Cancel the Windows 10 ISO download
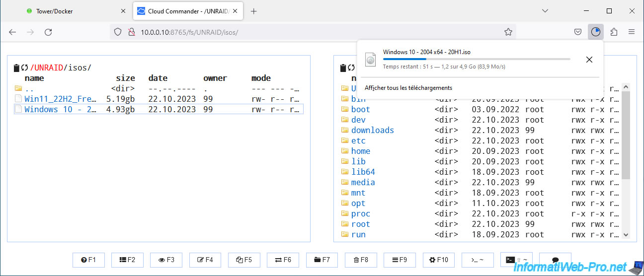Image resolution: width=644 pixels, height=276 pixels. 589,60
